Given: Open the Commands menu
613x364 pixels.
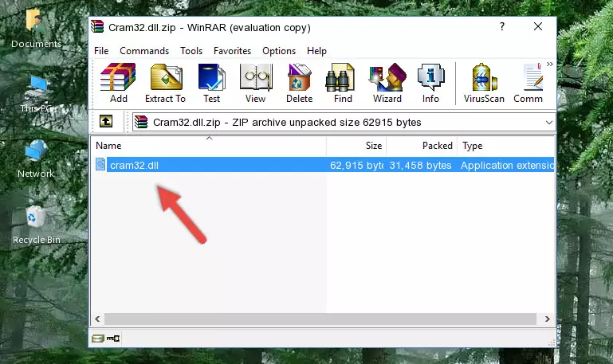Looking at the screenshot, I should coord(144,51).
